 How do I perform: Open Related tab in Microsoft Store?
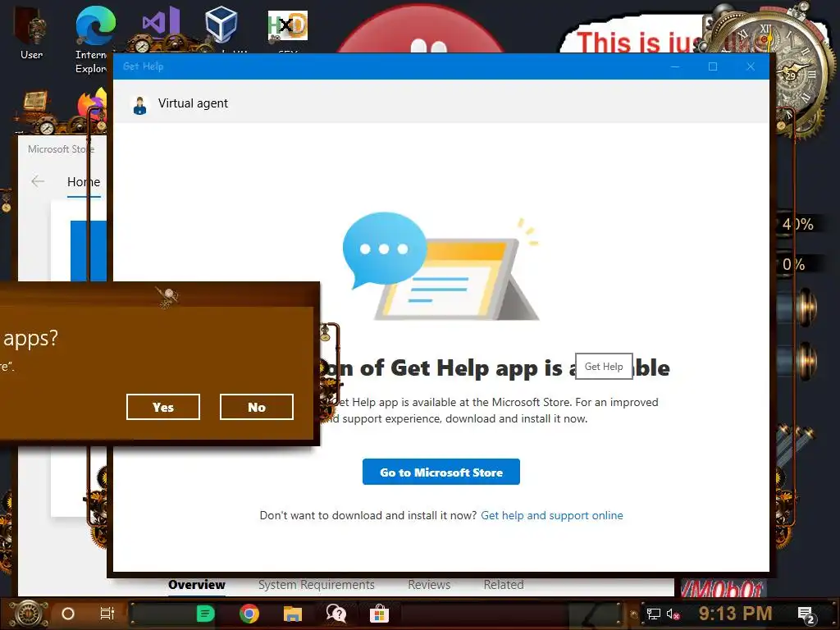click(504, 585)
